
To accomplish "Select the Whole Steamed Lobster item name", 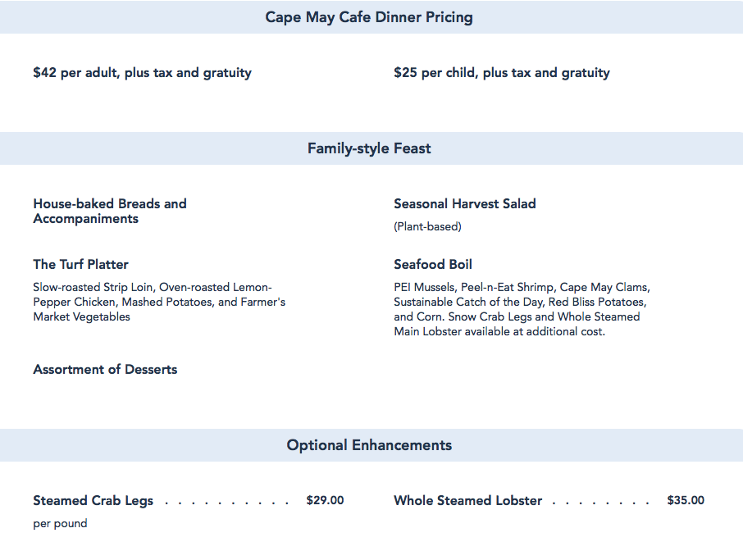I will pyautogui.click(x=467, y=501).
